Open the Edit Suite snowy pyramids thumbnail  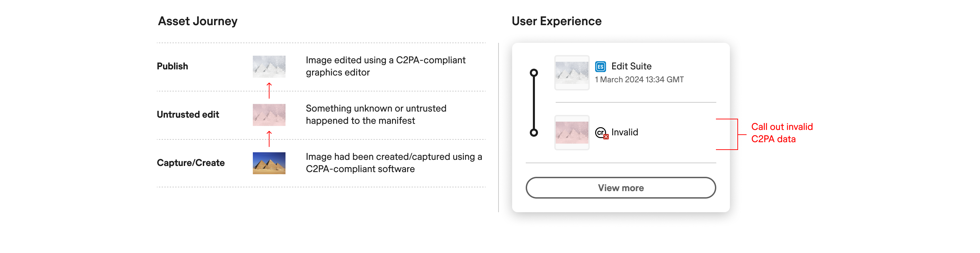[571, 73]
